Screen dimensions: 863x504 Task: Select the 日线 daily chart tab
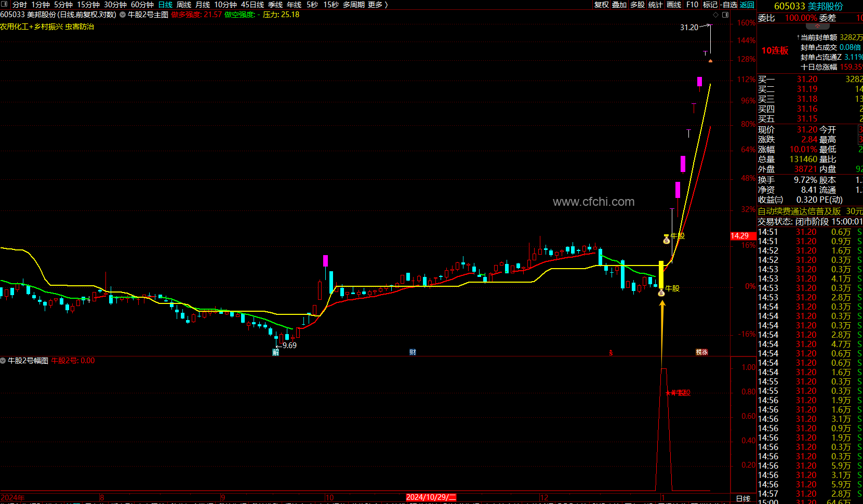pos(165,5)
